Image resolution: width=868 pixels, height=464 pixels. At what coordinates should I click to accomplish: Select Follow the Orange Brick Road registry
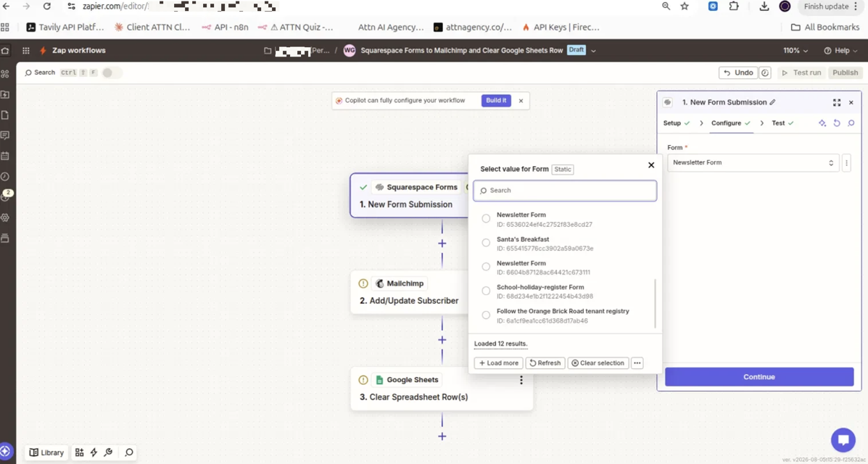(x=485, y=315)
